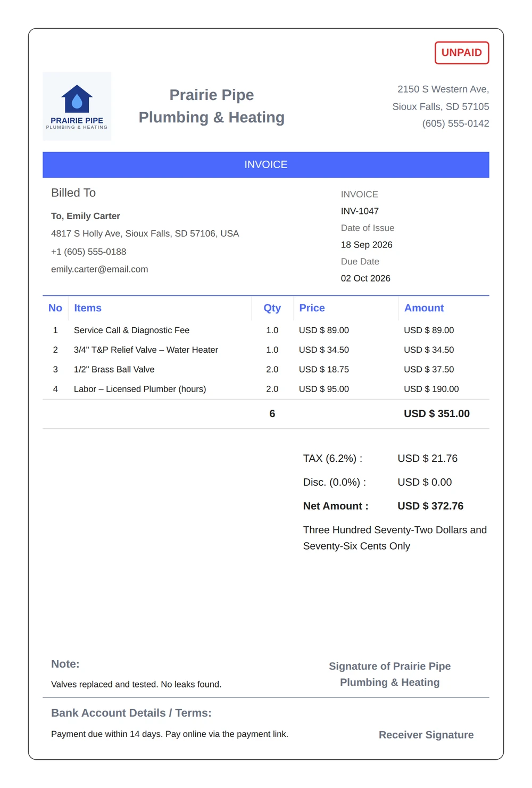Screen dimensions: 532x788
Task: Click customer address 4817 S Holly Ave
Action: tap(145, 234)
